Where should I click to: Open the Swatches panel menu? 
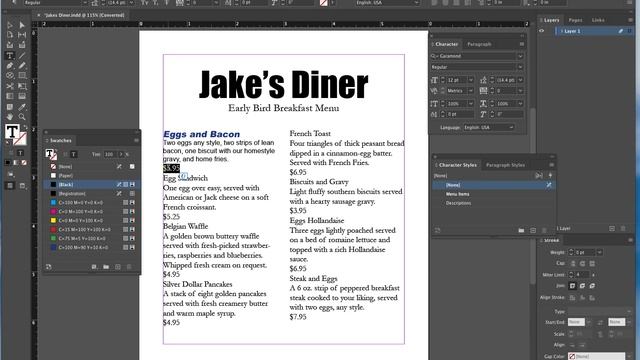136,140
